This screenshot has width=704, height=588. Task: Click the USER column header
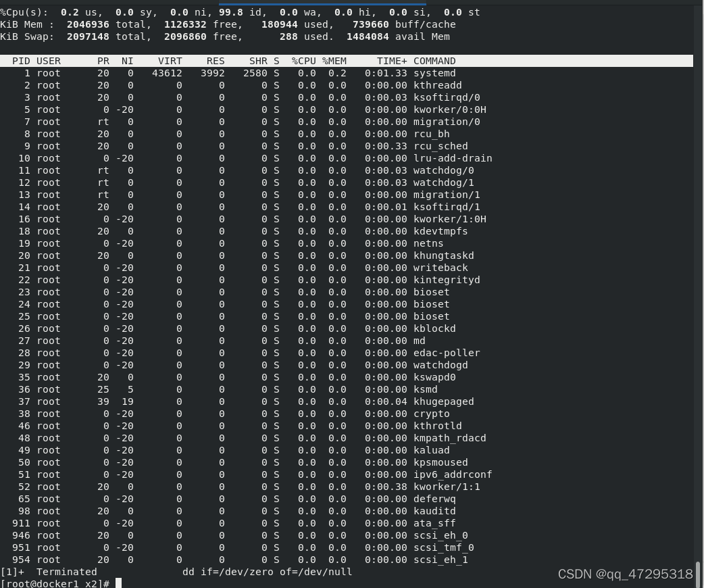click(49, 61)
